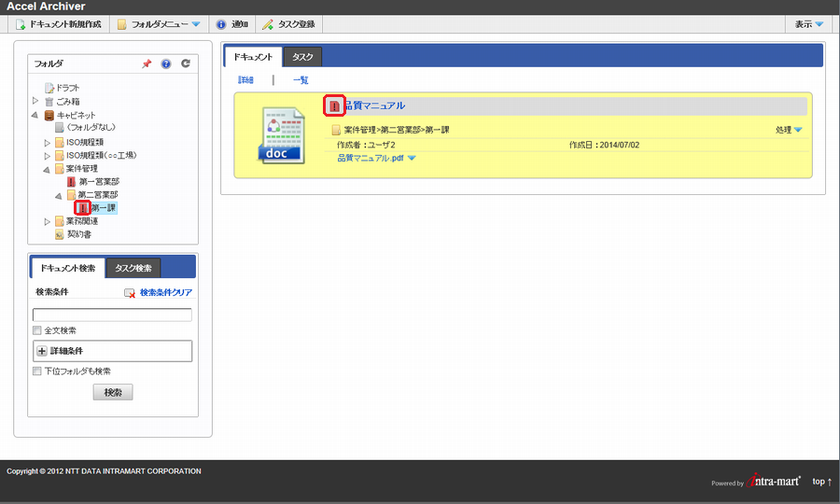Refresh the folder tree

click(x=186, y=63)
